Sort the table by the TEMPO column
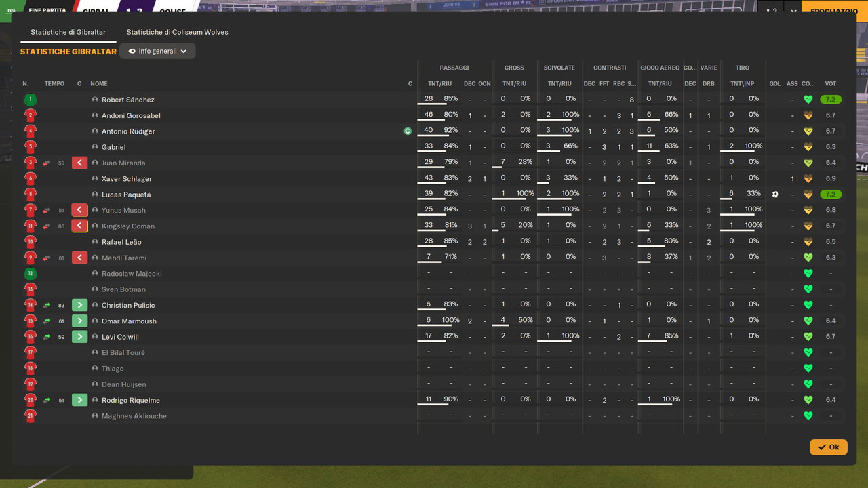Screen dimensions: 868x488 [54, 84]
